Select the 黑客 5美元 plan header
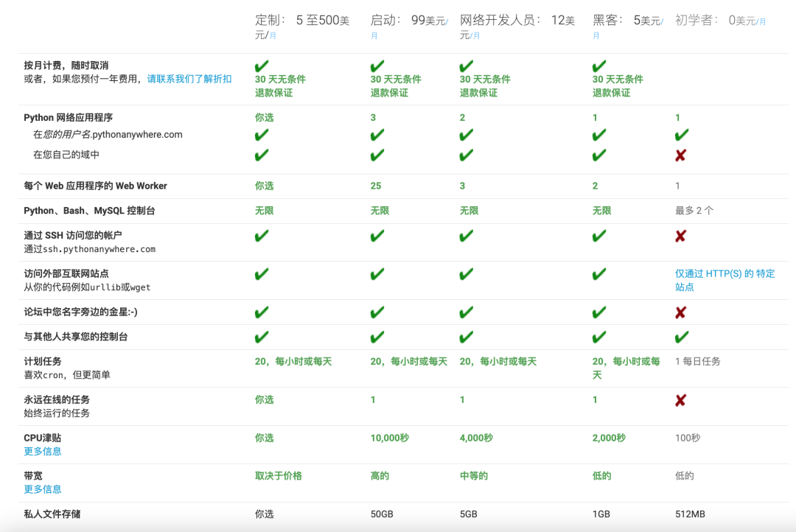 click(x=628, y=27)
